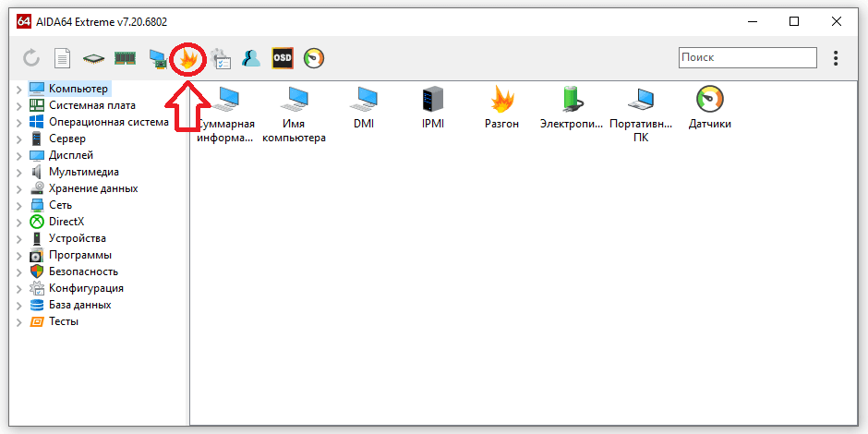Select Мультимедиа in the tree
The height and width of the screenshot is (434, 868).
pos(84,172)
